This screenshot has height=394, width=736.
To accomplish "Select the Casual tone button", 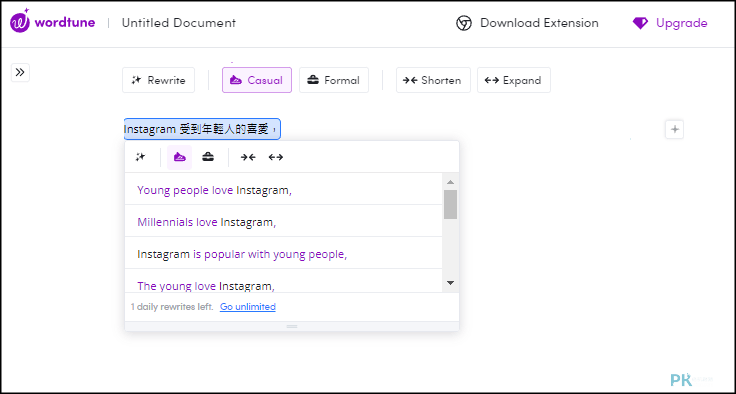I will pos(257,80).
